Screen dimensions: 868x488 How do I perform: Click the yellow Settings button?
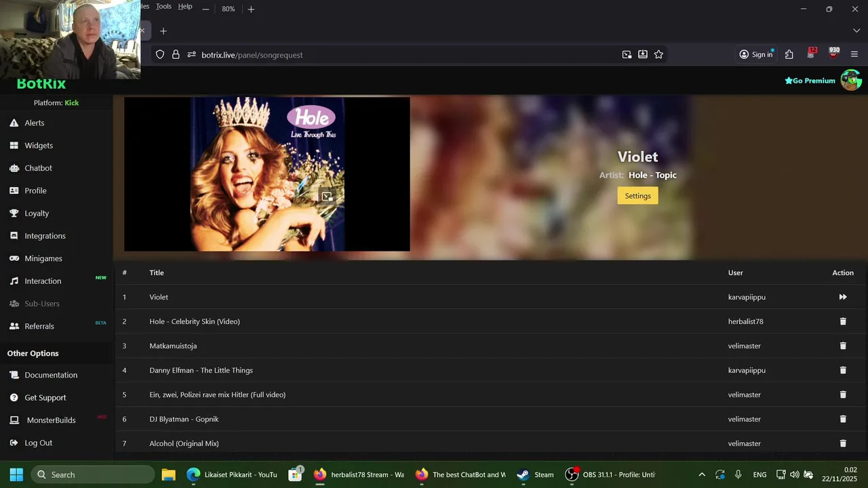coord(637,196)
